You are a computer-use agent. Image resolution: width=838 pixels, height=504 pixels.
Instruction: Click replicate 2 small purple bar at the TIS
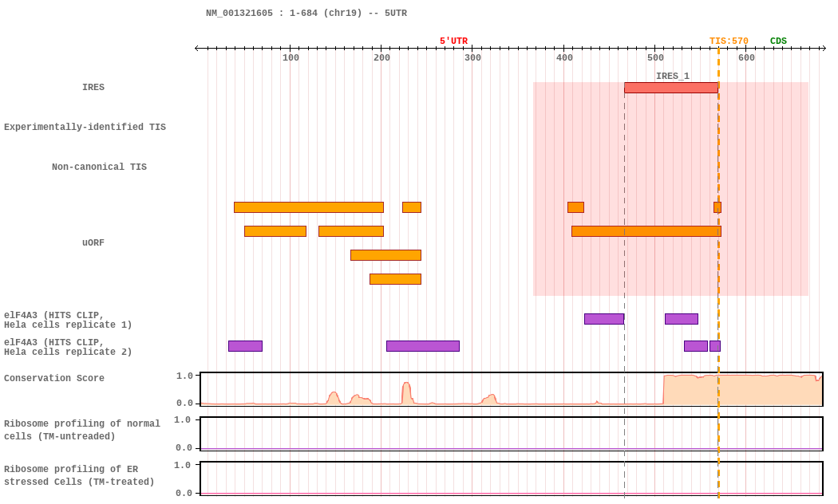(x=714, y=346)
